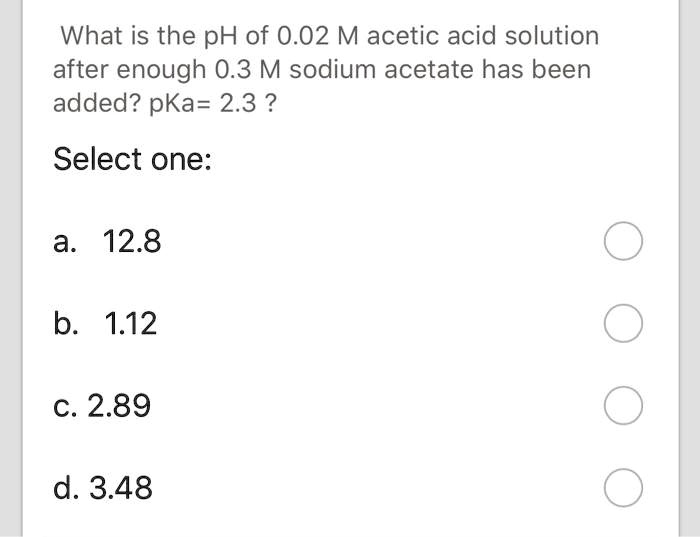
Task: Click the 'Select one:' prompt
Action: [132, 159]
